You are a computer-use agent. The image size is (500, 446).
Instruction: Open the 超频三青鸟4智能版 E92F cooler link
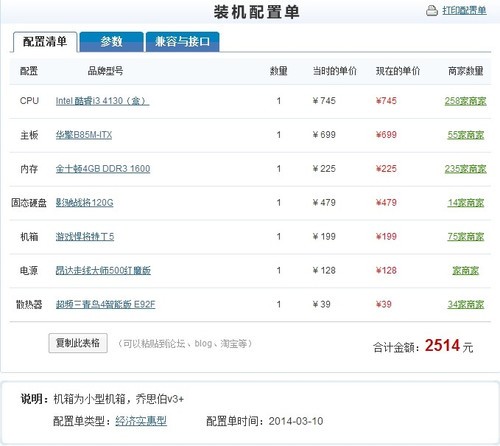pyautogui.click(x=105, y=304)
